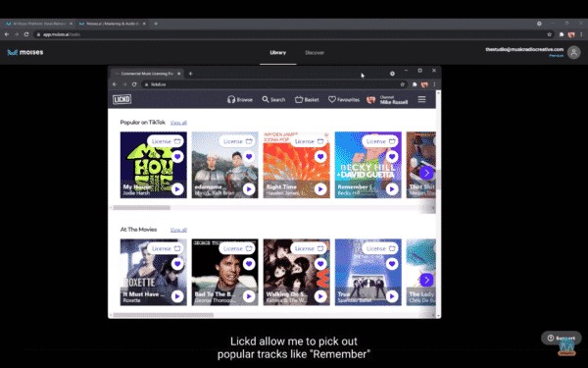
Task: Click View all next to At The Movies
Action: point(178,230)
